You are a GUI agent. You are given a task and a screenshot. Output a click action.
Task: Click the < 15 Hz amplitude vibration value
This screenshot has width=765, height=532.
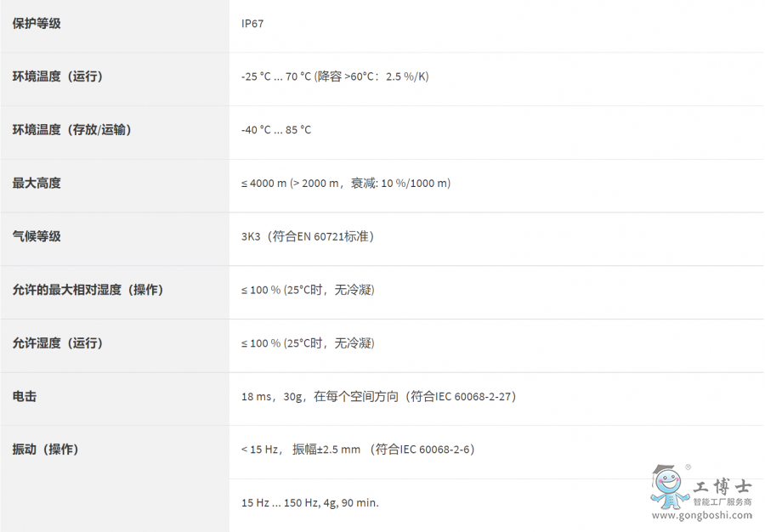point(358,449)
